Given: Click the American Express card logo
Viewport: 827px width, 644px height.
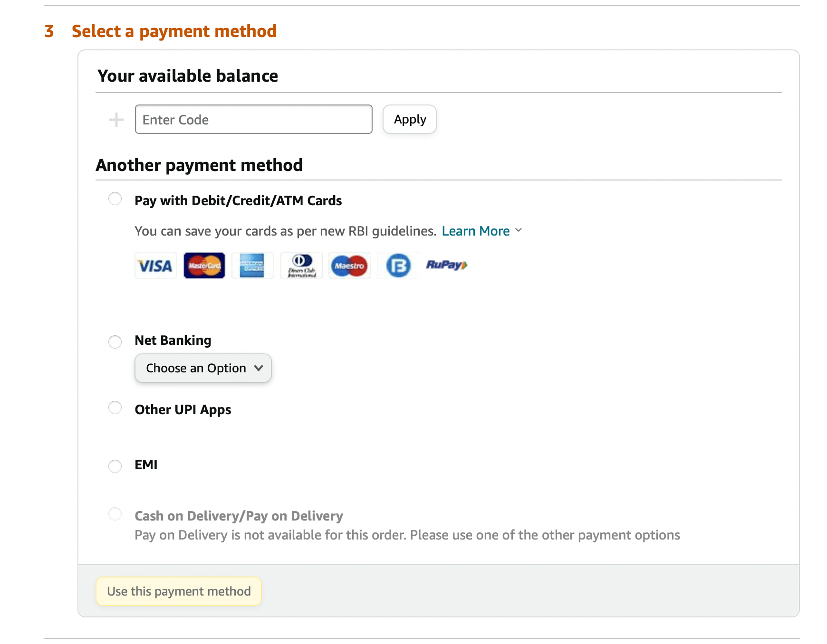Looking at the screenshot, I should pos(252,265).
